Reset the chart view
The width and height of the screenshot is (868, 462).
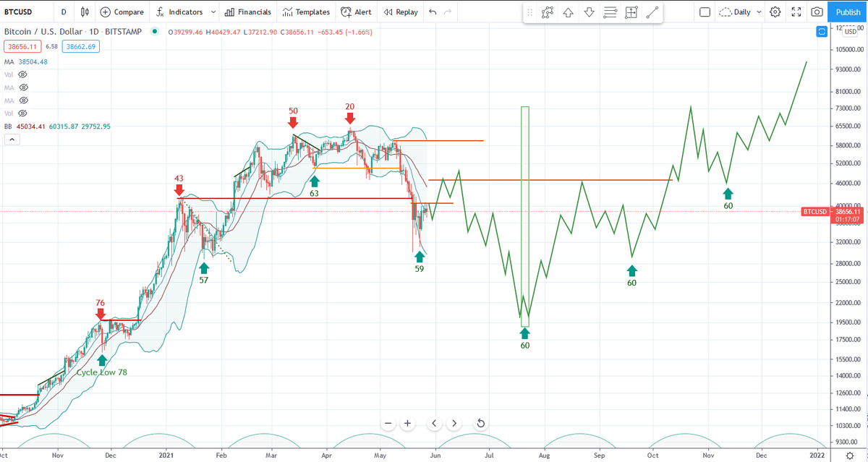481,423
